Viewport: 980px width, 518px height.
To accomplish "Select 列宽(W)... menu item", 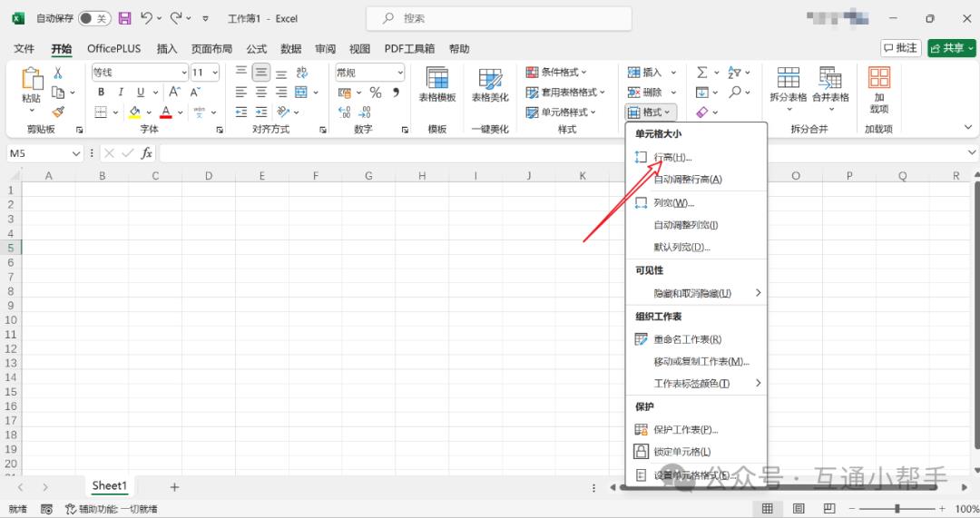I will (696, 202).
